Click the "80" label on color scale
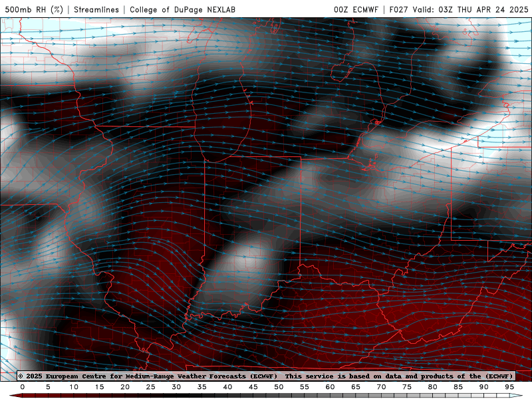This screenshot has height=399, width=532. click(433, 387)
